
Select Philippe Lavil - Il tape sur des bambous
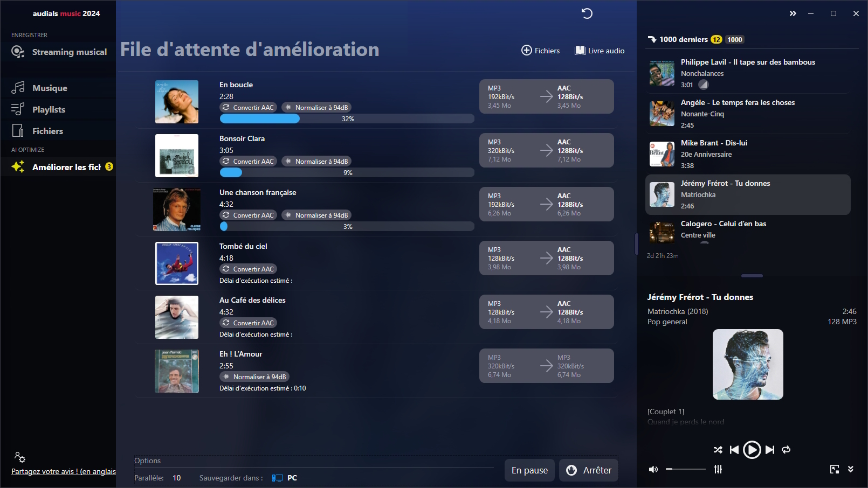tap(748, 73)
